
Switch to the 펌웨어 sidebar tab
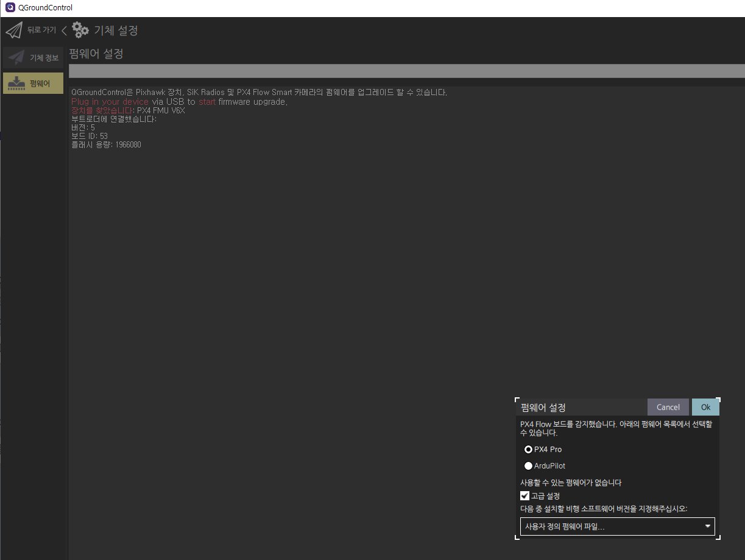coord(34,83)
